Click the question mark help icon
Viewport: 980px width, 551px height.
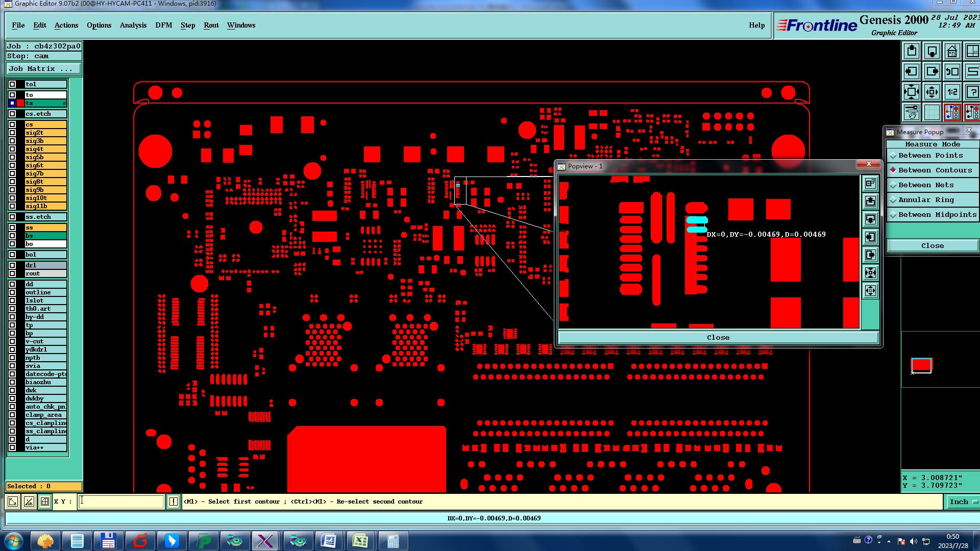coord(972,92)
